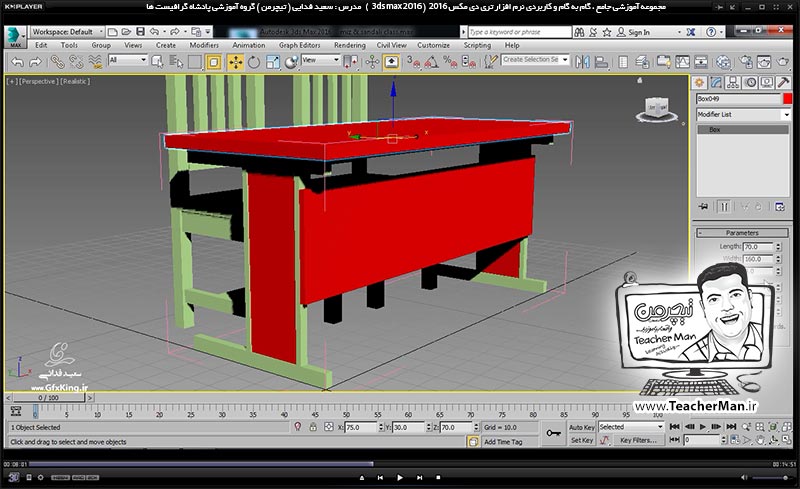The width and height of the screenshot is (800, 489).
Task: Activate the Select and Scale tool
Action: (x=272, y=62)
